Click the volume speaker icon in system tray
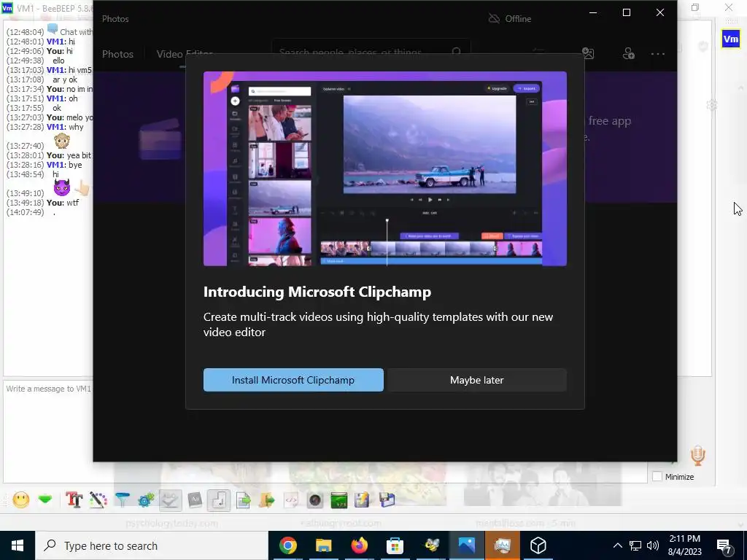Image resolution: width=747 pixels, height=560 pixels. tap(653, 545)
